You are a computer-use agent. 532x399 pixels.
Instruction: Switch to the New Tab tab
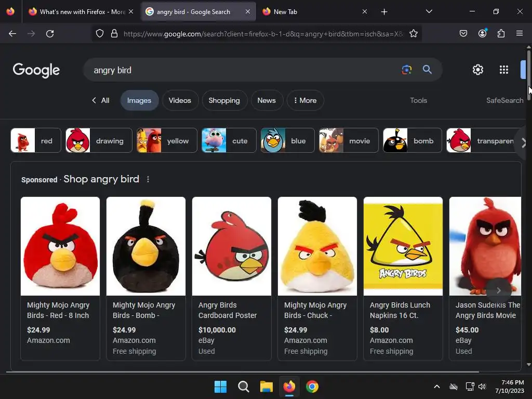point(314,12)
